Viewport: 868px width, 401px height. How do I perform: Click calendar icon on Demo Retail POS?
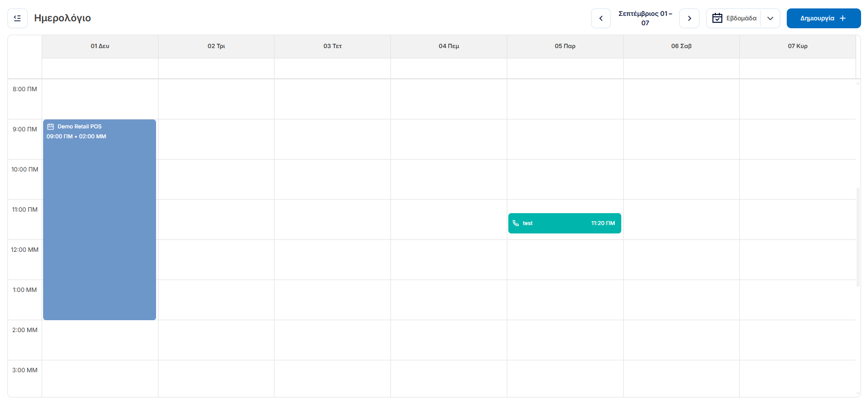pyautogui.click(x=51, y=126)
